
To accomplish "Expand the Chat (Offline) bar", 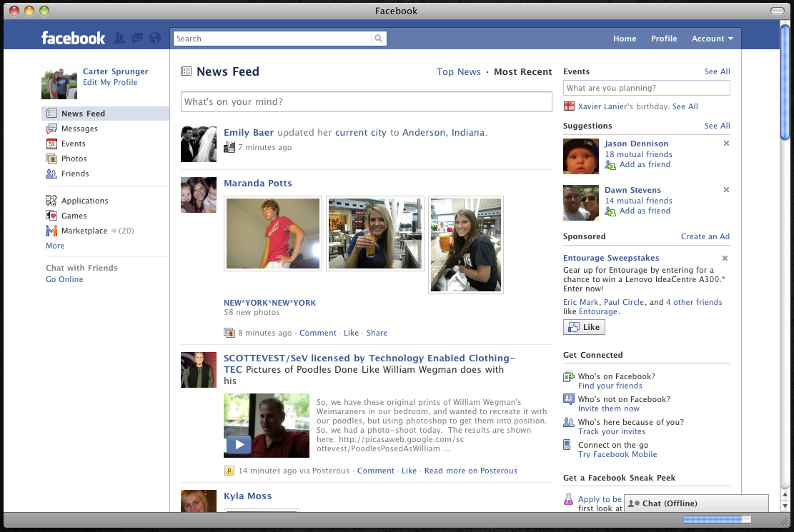I will point(695,503).
